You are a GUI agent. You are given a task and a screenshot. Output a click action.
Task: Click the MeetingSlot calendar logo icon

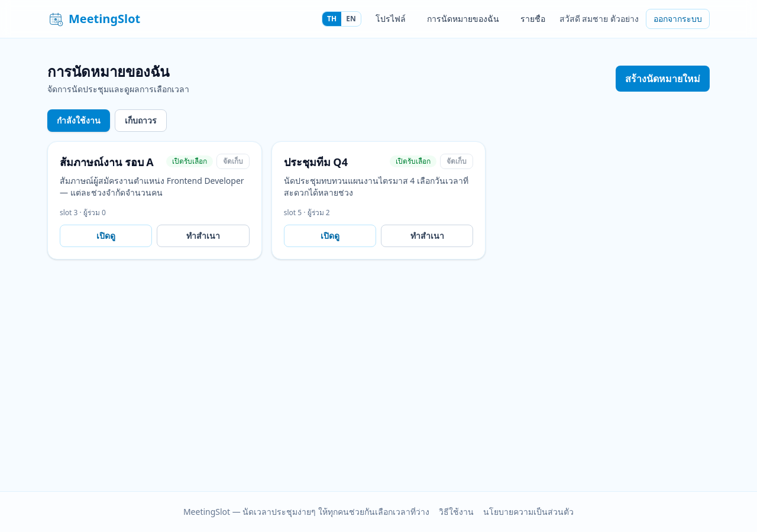[56, 19]
